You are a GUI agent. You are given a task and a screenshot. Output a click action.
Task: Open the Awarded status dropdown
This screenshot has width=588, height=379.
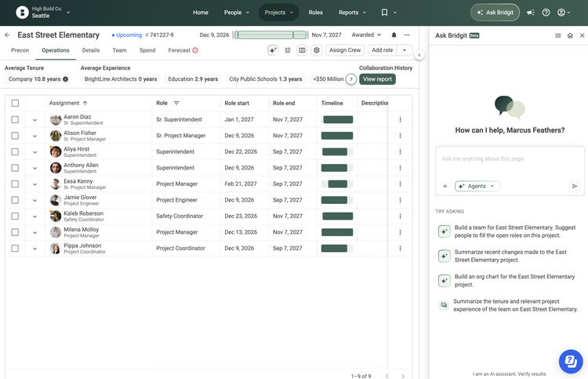[366, 35]
